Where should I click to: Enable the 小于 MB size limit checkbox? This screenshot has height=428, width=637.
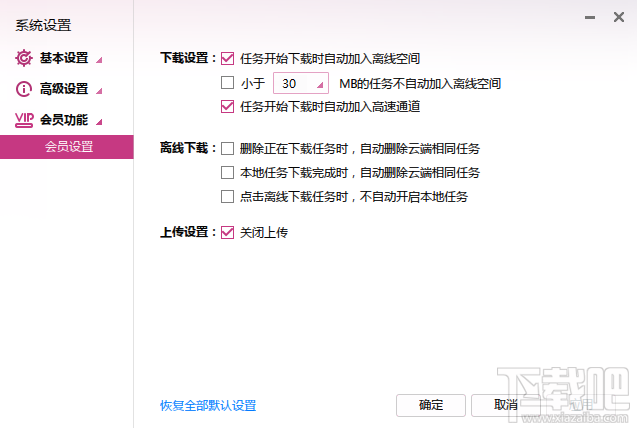pyautogui.click(x=228, y=83)
